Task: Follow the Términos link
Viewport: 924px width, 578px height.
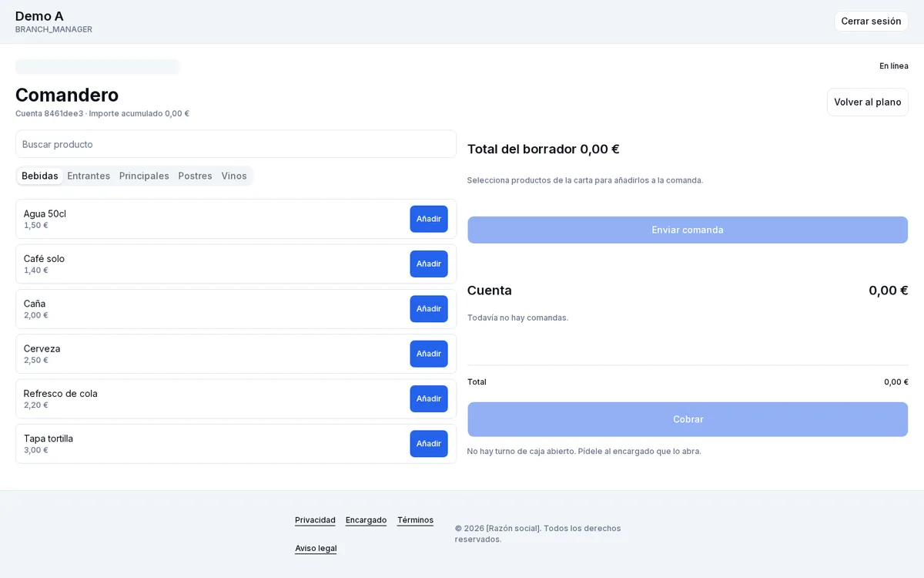Action: [415, 520]
